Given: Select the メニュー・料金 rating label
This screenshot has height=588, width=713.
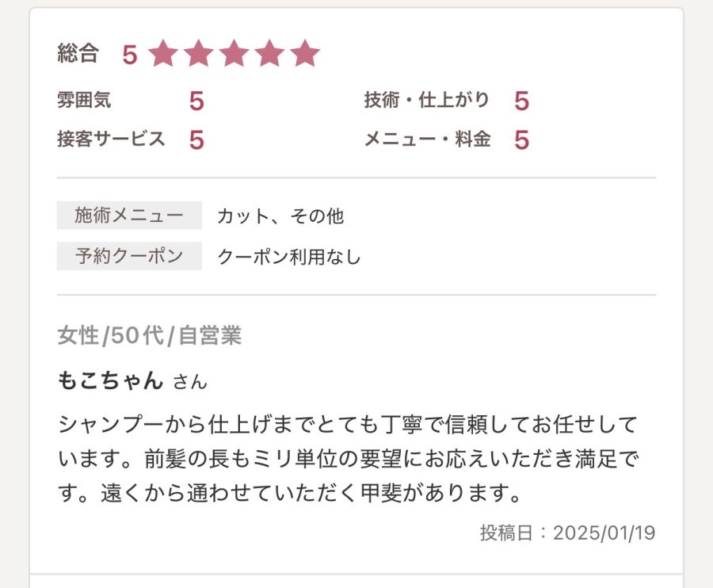Looking at the screenshot, I should point(427,139).
